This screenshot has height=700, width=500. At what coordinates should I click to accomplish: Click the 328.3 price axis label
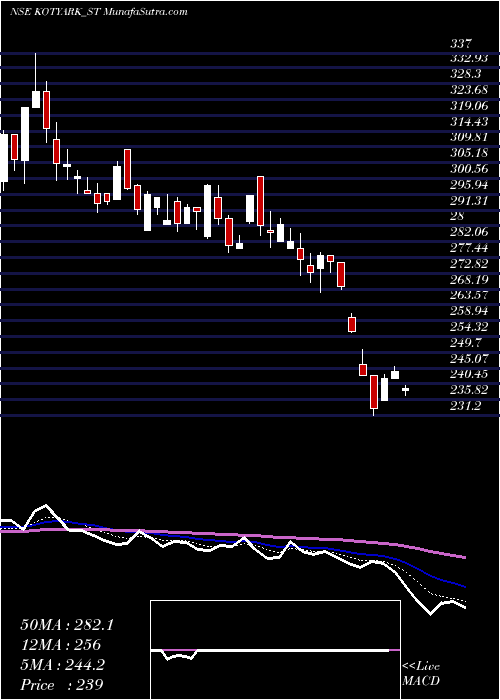(x=468, y=75)
